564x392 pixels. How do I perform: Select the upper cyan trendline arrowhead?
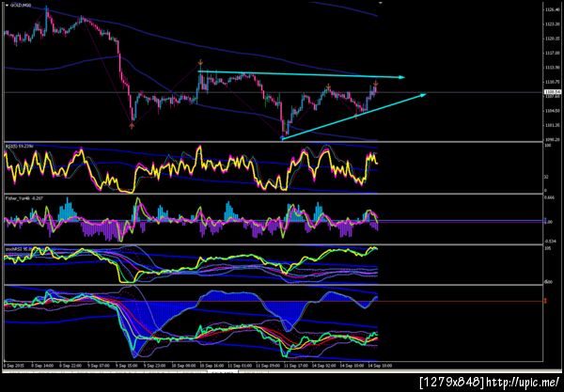401,77
